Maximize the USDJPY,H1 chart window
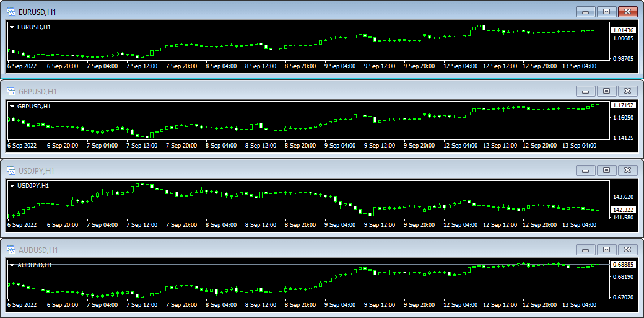Screen dimensions: 644x318 tap(607, 170)
